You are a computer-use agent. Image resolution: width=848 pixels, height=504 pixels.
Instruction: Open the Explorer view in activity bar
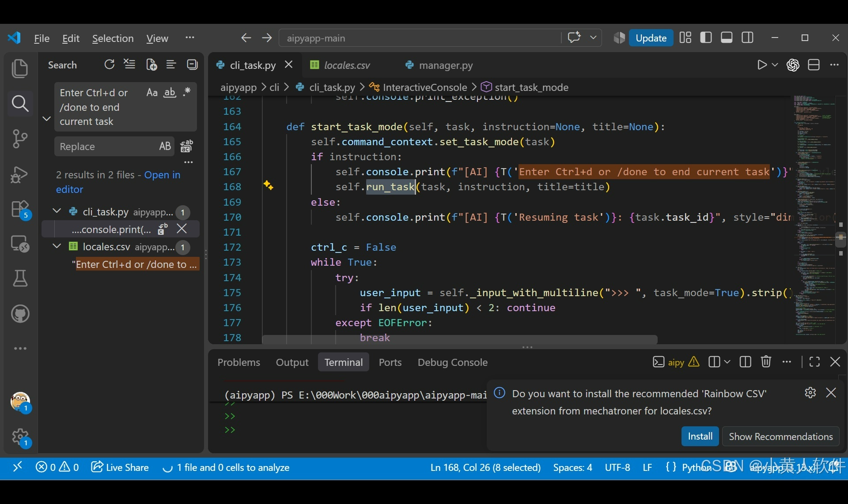click(x=20, y=68)
